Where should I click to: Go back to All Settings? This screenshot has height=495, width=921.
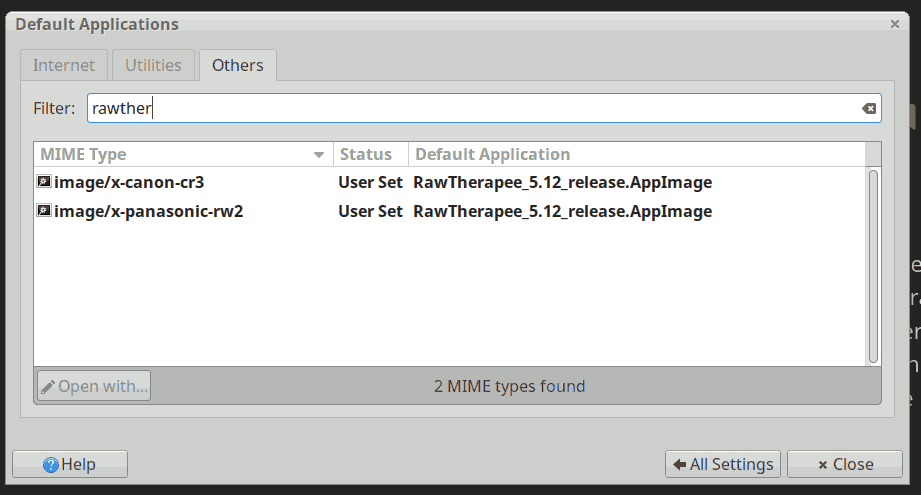tap(723, 464)
